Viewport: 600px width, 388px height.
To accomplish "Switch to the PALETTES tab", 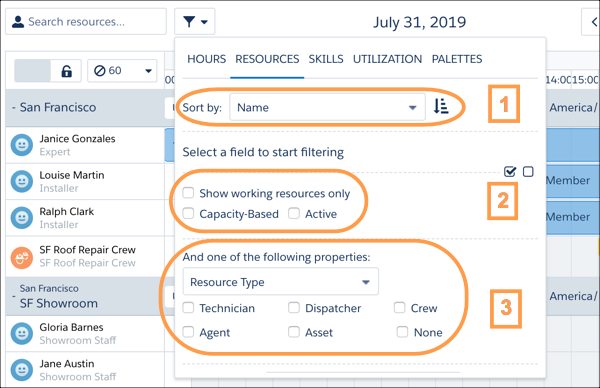I will 457,59.
